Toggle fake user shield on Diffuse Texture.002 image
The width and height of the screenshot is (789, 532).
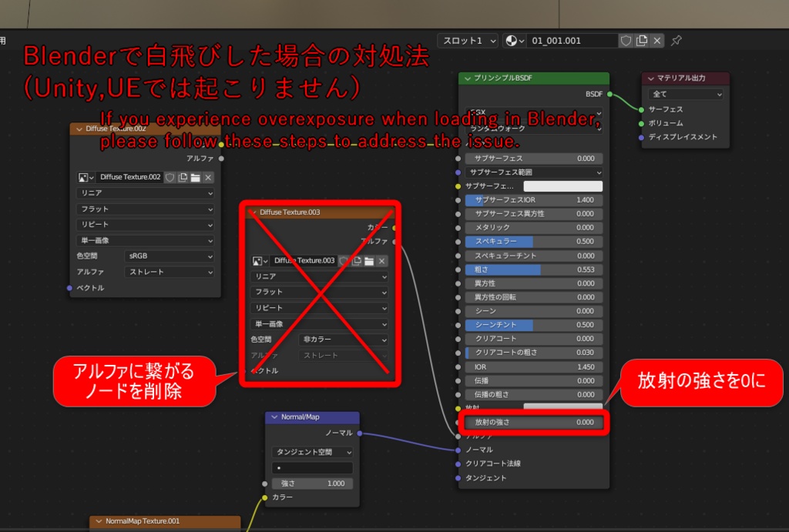(x=170, y=178)
